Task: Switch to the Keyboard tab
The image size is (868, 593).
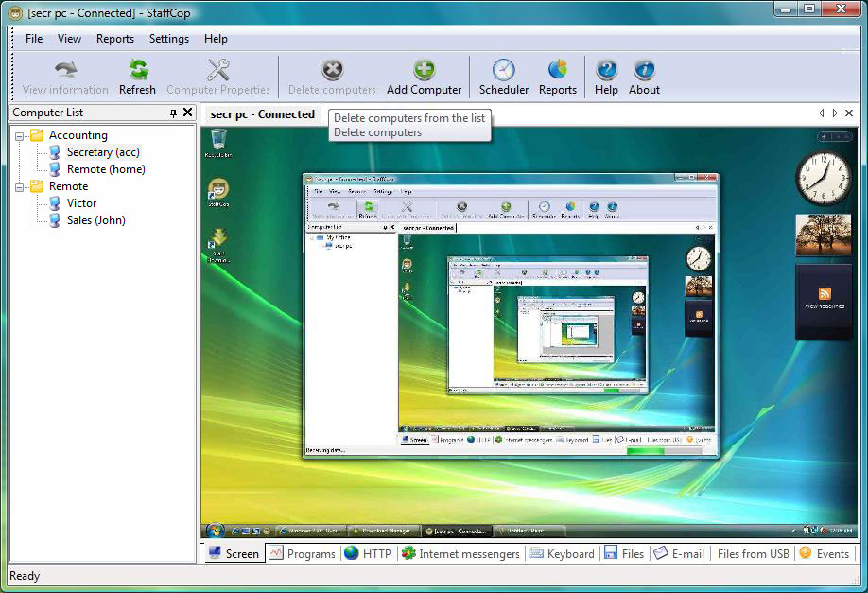Action: coord(563,554)
